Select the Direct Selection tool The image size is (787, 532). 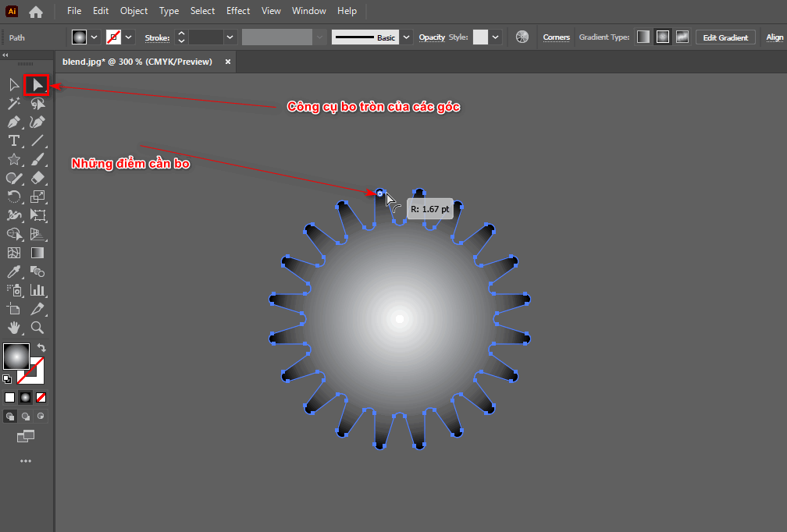(37, 84)
